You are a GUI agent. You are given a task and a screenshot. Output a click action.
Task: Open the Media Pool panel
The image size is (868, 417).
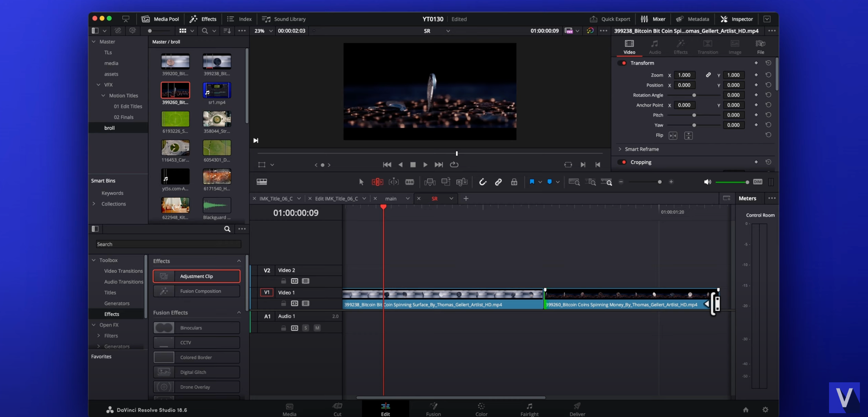pyautogui.click(x=160, y=19)
